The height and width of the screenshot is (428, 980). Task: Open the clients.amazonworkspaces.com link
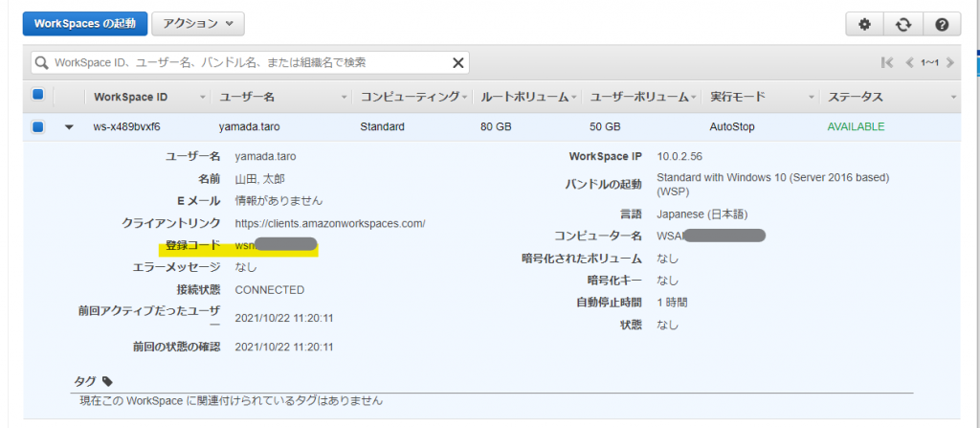(330, 223)
